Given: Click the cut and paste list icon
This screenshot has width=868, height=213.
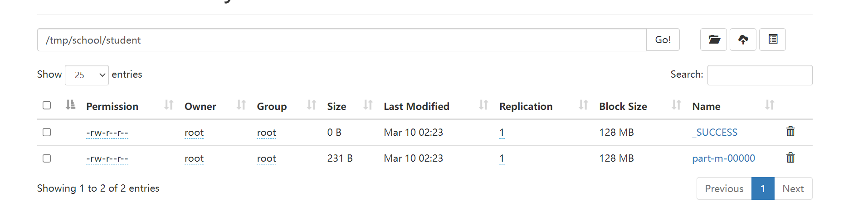Looking at the screenshot, I should coord(772,40).
